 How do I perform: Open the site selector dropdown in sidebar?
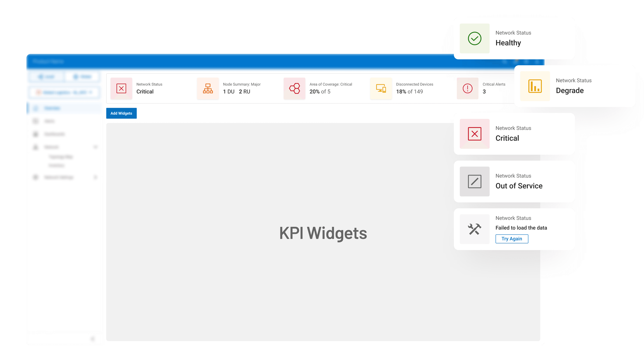click(x=64, y=93)
